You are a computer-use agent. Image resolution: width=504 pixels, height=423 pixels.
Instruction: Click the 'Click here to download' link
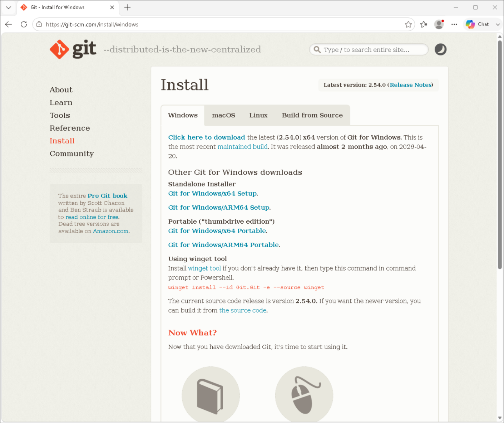coord(207,137)
